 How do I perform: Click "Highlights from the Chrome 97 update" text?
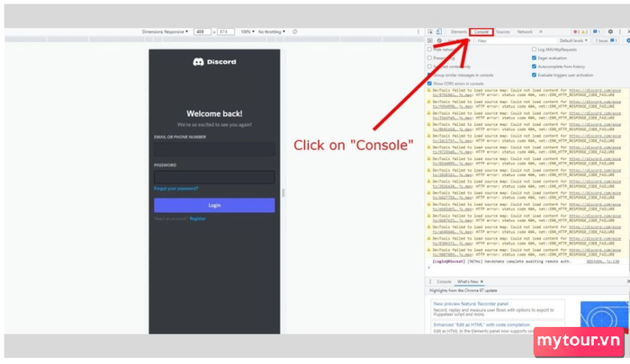tap(463, 290)
